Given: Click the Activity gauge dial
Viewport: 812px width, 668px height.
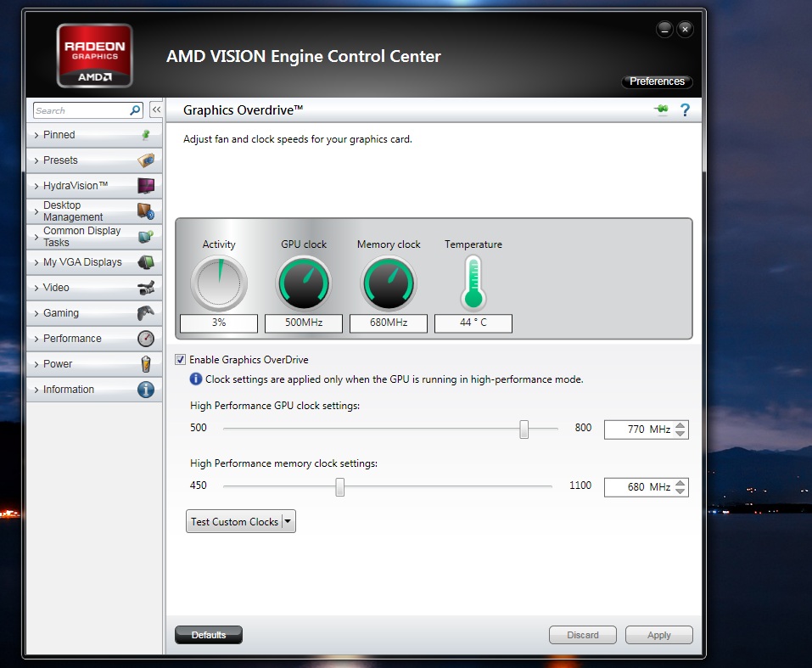Looking at the screenshot, I should tap(219, 283).
